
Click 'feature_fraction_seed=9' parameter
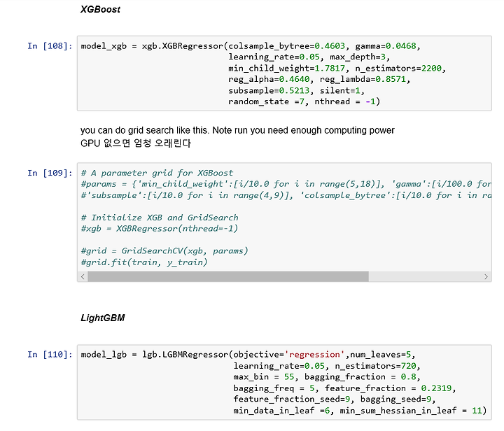291,399
